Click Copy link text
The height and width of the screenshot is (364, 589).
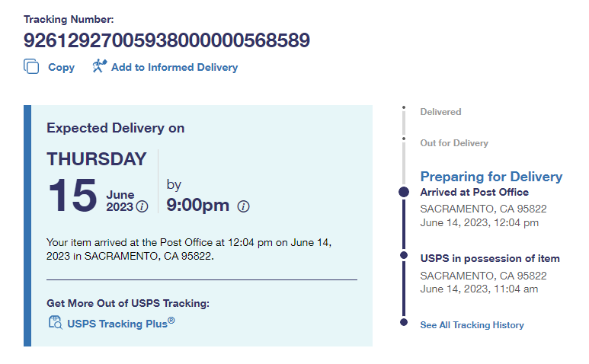point(61,67)
